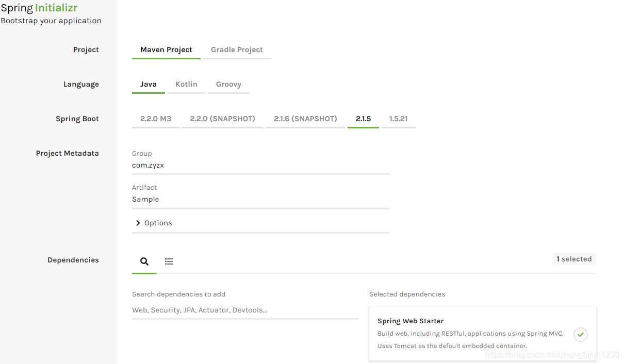Select Spring Boot version 1.5.21

tap(398, 119)
